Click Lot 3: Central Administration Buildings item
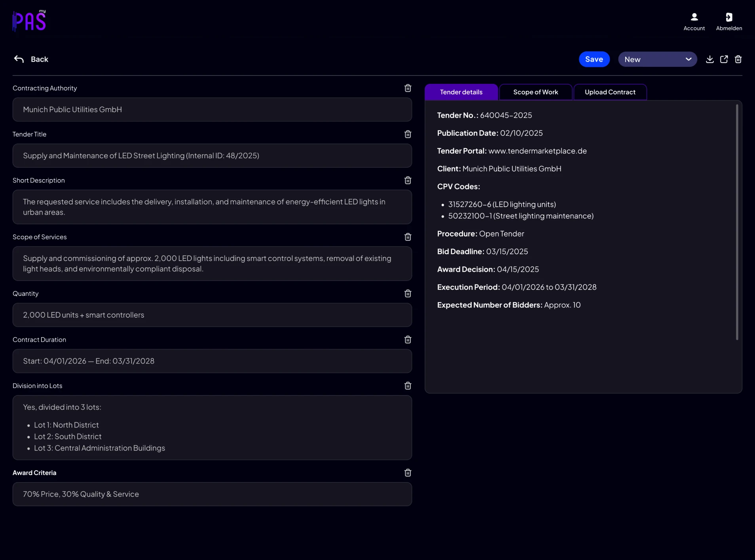Image resolution: width=755 pixels, height=560 pixels. point(99,448)
